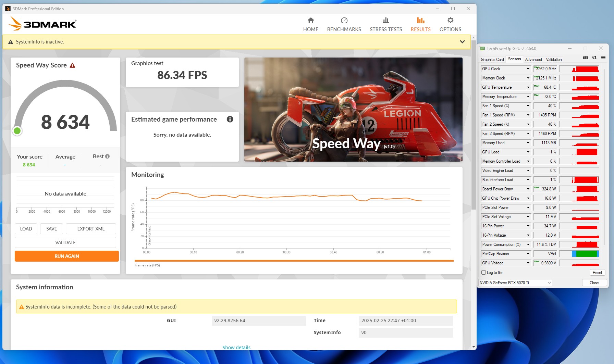Screen dimensions: 614x364
Task: Click the EXPORT XML button
Action: click(x=91, y=229)
